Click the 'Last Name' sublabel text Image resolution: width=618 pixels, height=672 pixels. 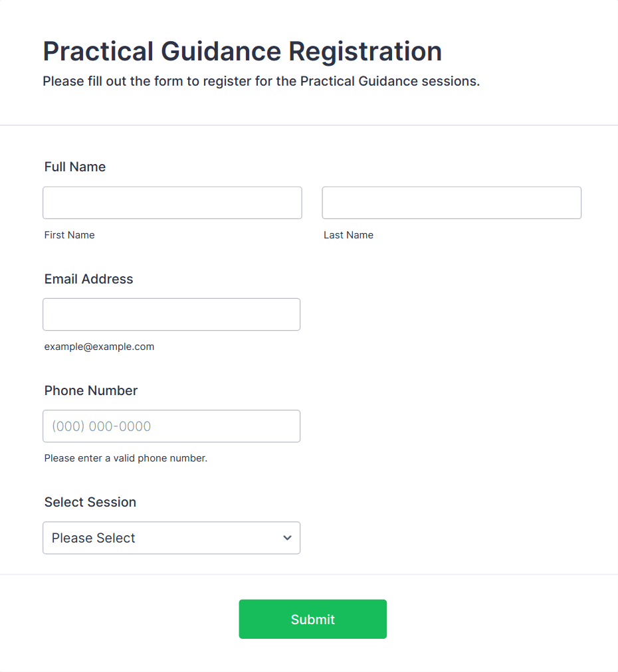[348, 235]
